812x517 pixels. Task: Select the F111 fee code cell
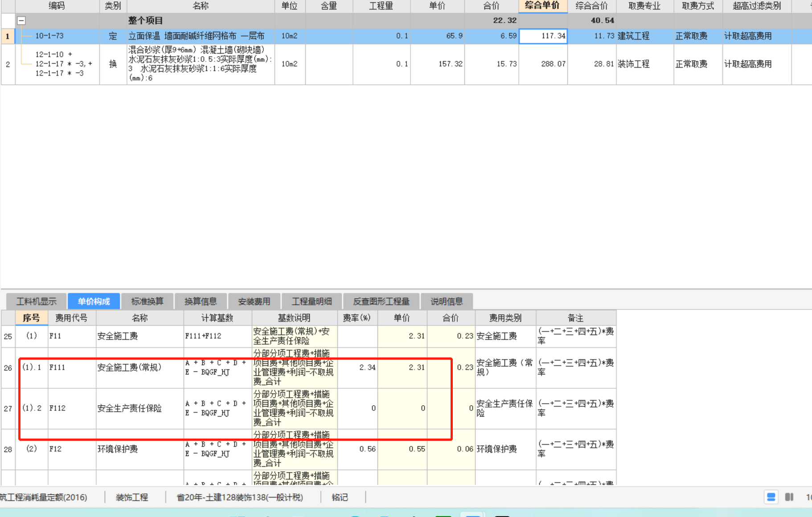click(71, 368)
